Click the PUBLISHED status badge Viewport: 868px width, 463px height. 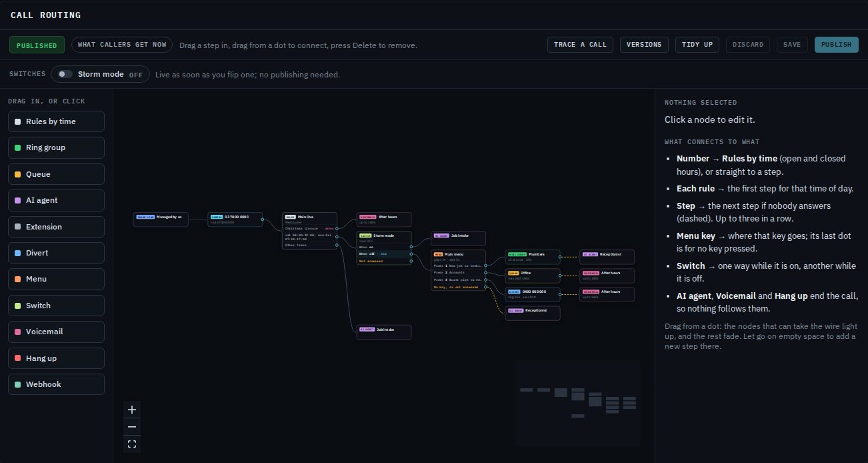click(x=37, y=45)
